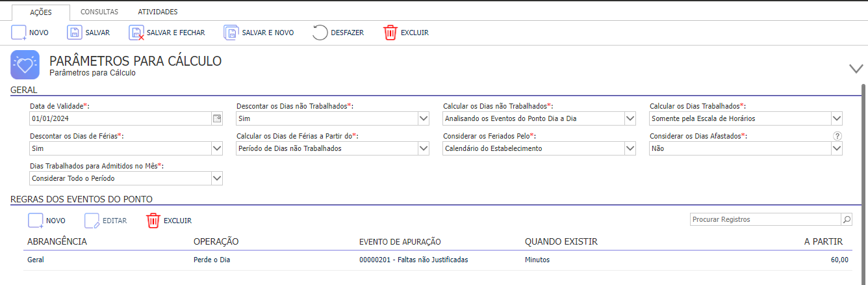
Task: Collapse header using chevron at top right
Action: [x=856, y=68]
